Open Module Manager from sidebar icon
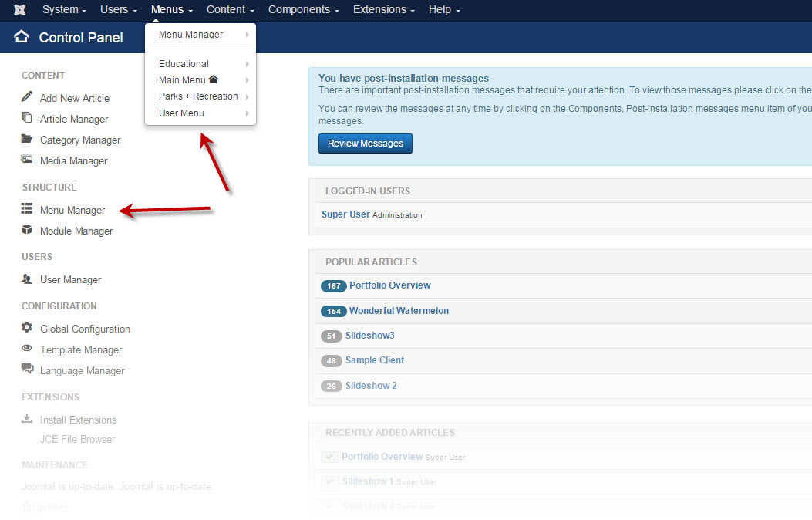812x520 pixels. click(25, 231)
